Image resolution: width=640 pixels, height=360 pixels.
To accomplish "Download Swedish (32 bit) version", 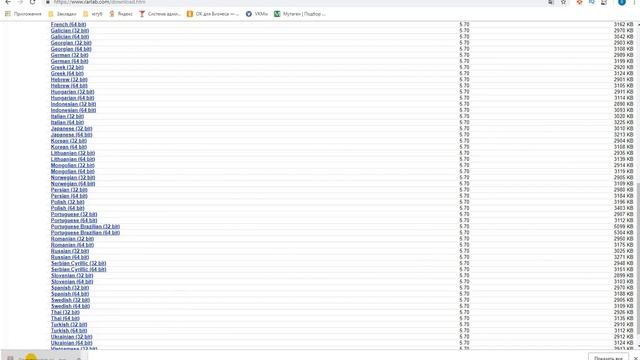I will [70, 300].
